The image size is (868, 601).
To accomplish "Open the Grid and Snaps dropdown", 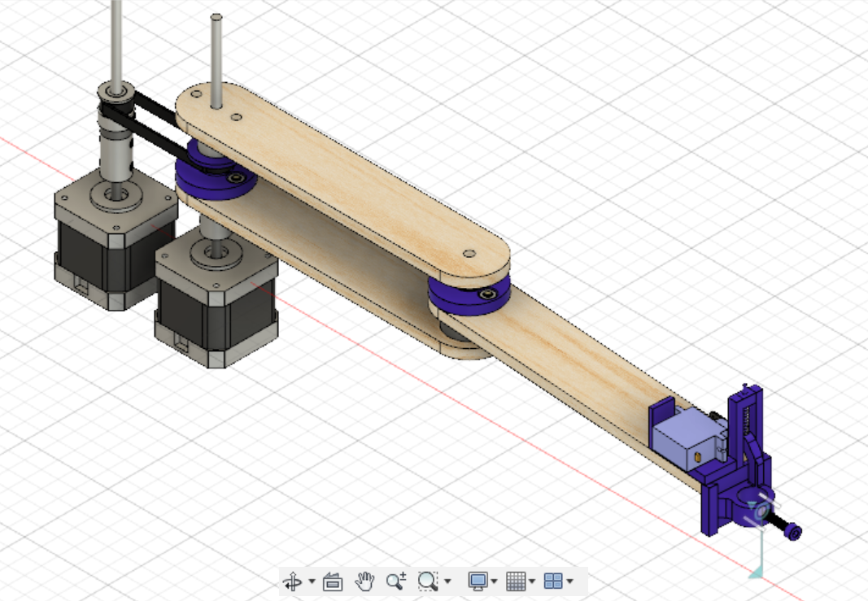I will (533, 583).
